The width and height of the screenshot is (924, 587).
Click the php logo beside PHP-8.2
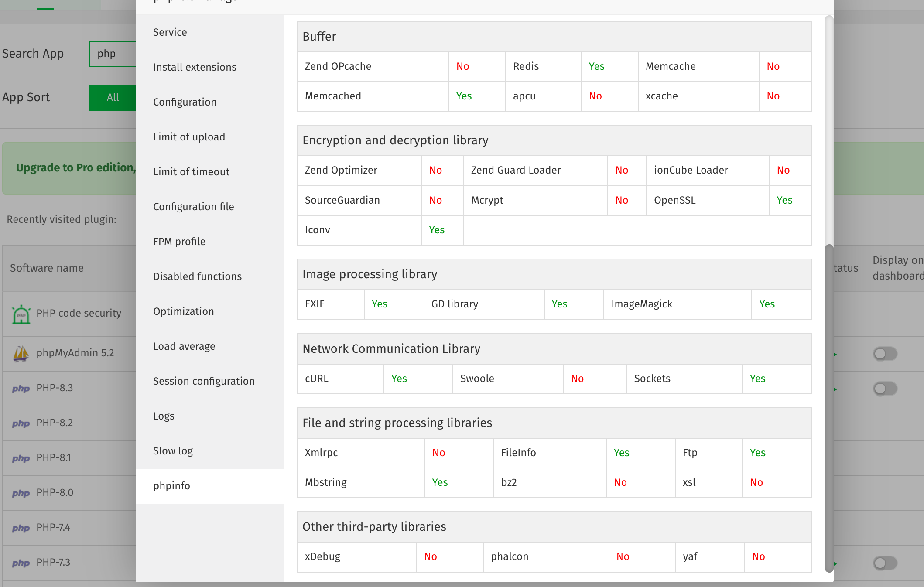pyautogui.click(x=21, y=423)
